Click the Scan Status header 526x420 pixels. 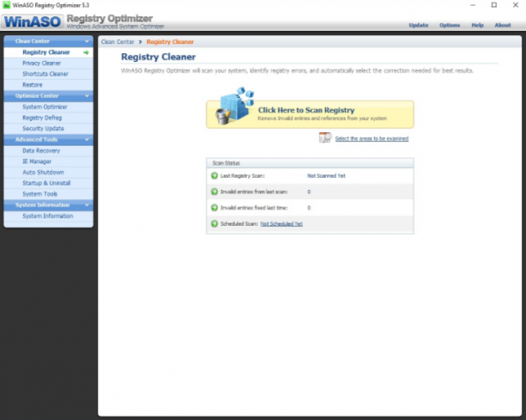coord(310,163)
